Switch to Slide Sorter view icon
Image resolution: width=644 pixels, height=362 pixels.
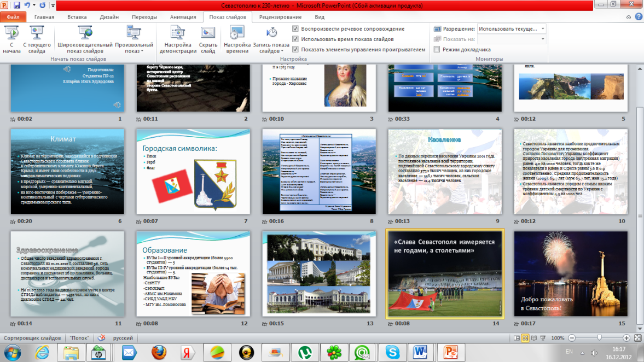525,338
